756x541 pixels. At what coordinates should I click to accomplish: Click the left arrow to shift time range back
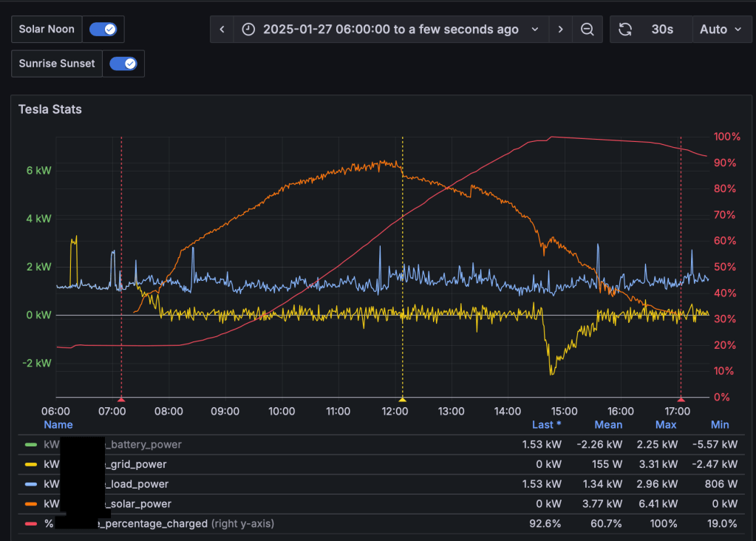[x=222, y=29]
